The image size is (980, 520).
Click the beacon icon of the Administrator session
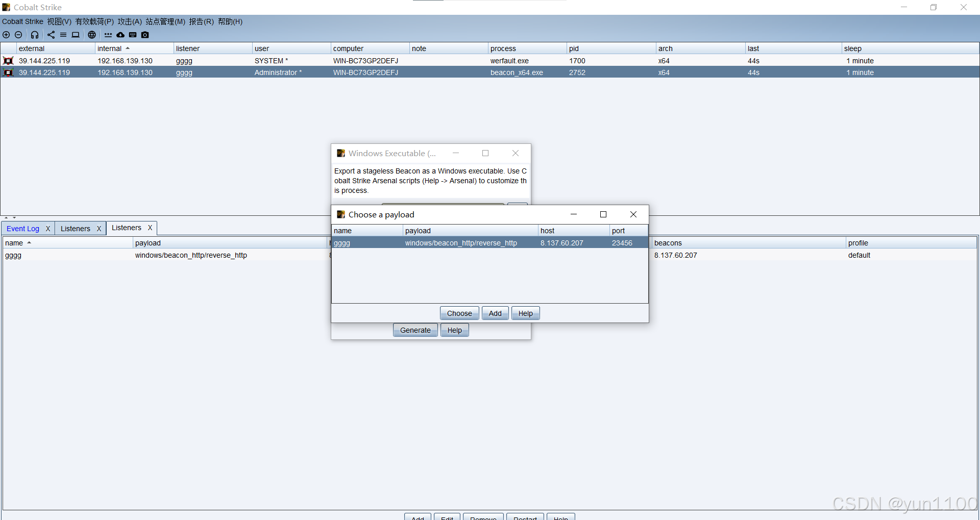click(8, 72)
